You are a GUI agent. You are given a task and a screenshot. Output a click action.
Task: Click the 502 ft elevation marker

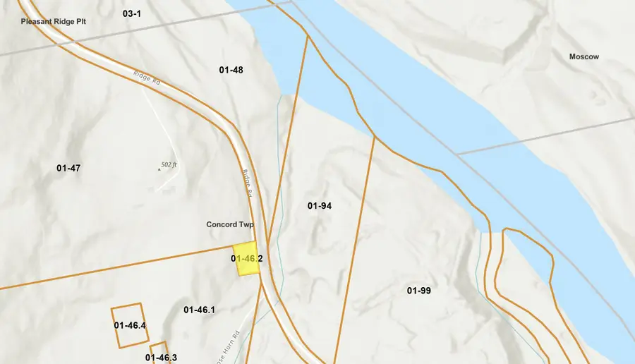coord(168,165)
